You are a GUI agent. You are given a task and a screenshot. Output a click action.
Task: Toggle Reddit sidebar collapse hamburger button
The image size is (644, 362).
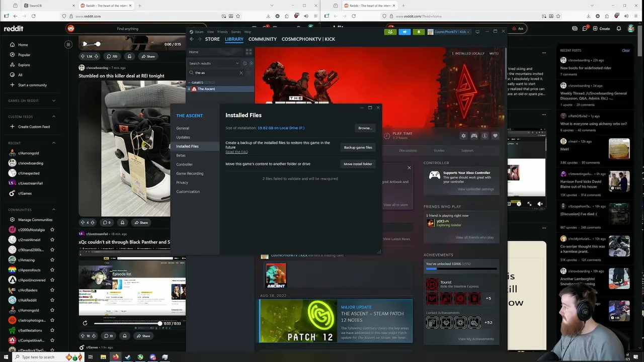[68, 44]
